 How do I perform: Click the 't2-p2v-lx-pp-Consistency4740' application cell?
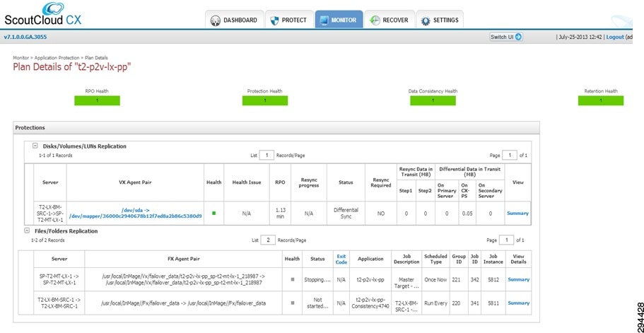pyautogui.click(x=370, y=303)
